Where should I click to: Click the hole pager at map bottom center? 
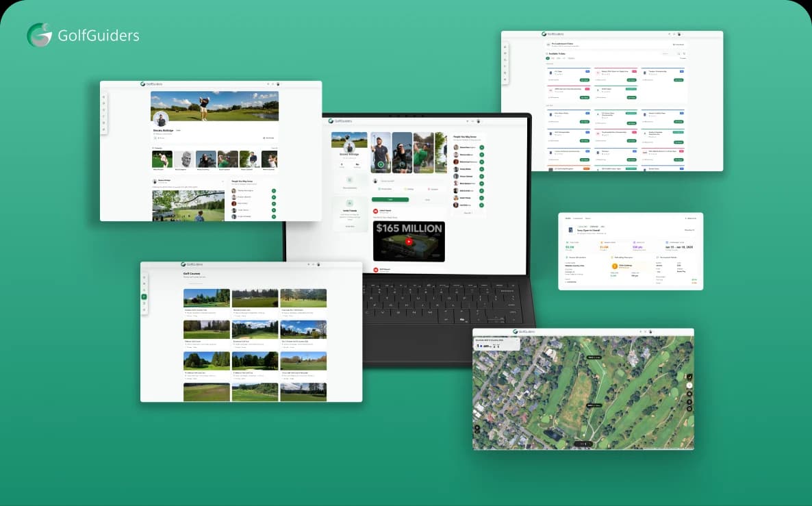(x=583, y=444)
